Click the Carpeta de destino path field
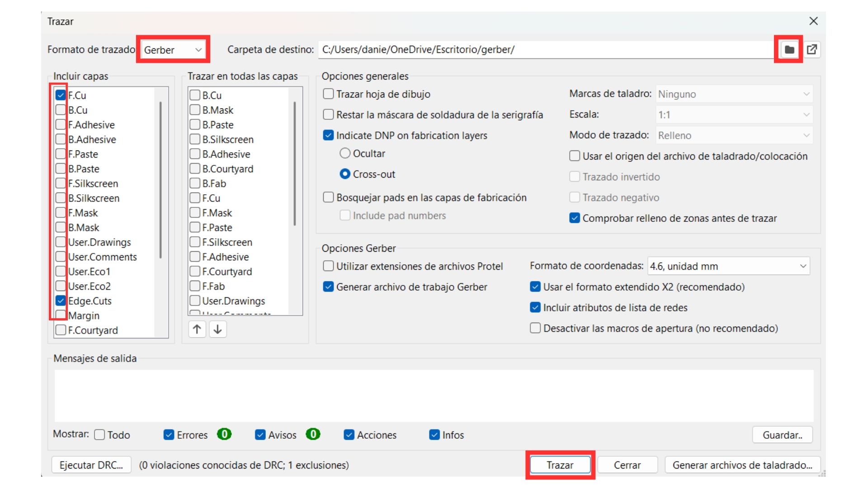 pos(542,50)
